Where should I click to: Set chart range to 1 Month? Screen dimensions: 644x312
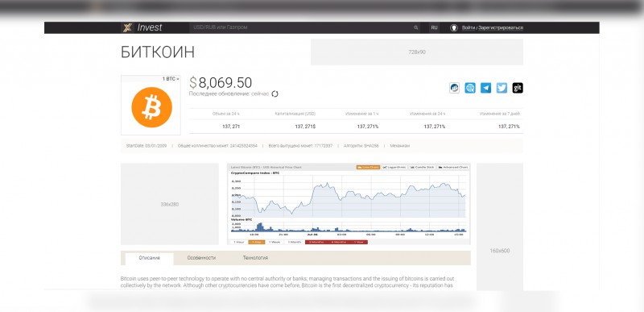(294, 242)
